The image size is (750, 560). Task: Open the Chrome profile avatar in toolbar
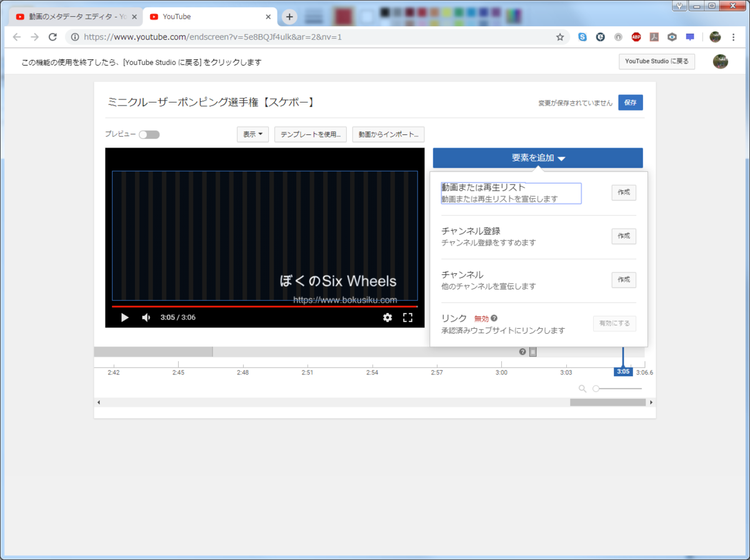pos(715,37)
